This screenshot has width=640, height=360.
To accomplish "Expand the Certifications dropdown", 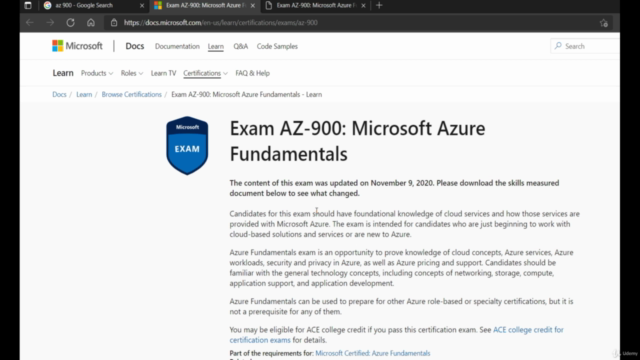I will click(x=205, y=73).
